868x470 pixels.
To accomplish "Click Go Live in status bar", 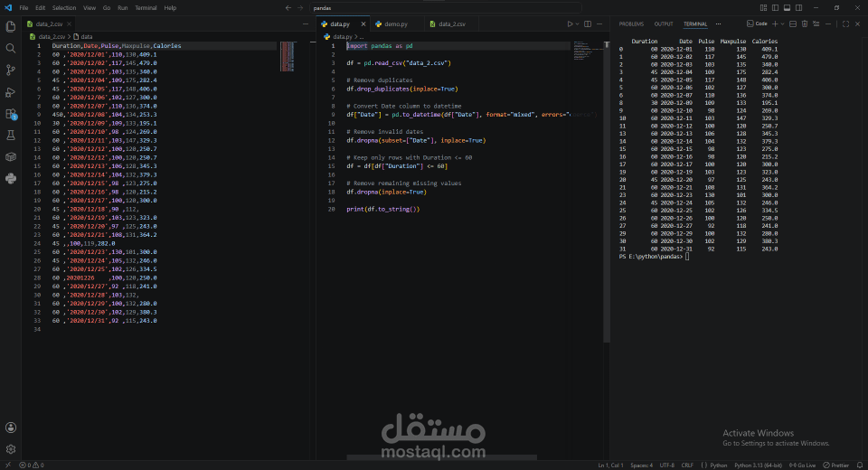I will [802, 465].
